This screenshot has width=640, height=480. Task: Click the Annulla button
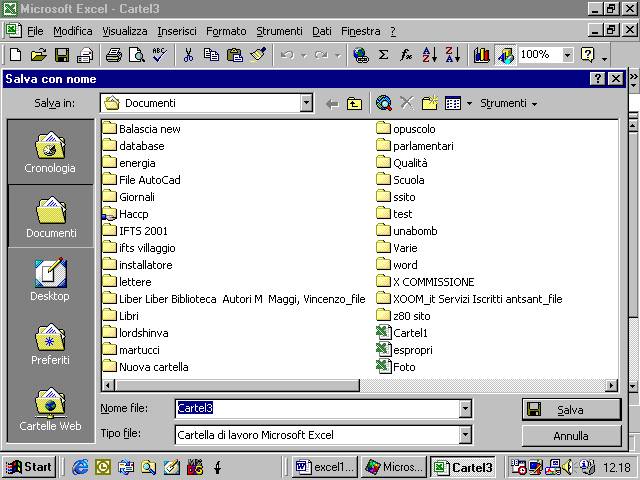point(571,436)
